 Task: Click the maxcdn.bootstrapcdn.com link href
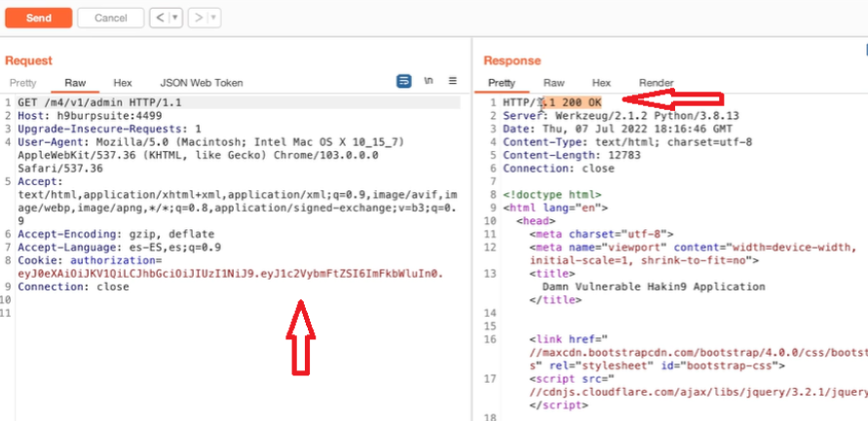click(x=698, y=353)
